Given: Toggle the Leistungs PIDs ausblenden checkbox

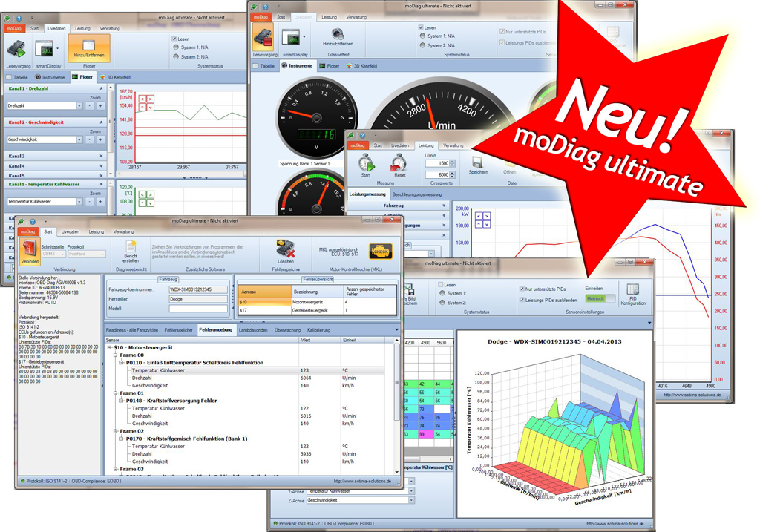Looking at the screenshot, I should pyautogui.click(x=522, y=301).
